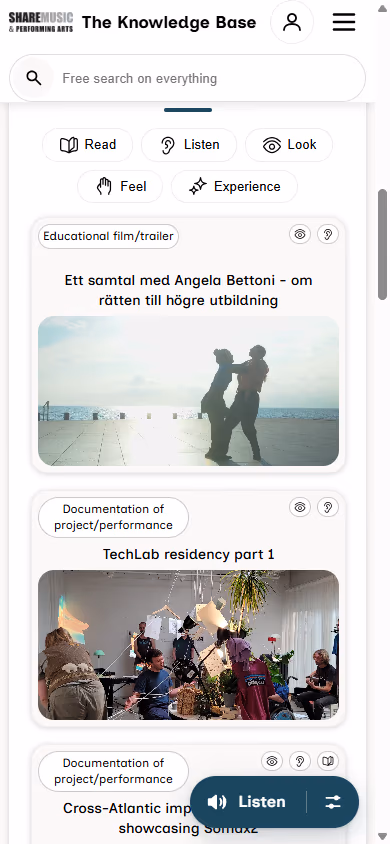The height and width of the screenshot is (844, 390).
Task: Start the floating Listen audio reader
Action: pos(247,802)
